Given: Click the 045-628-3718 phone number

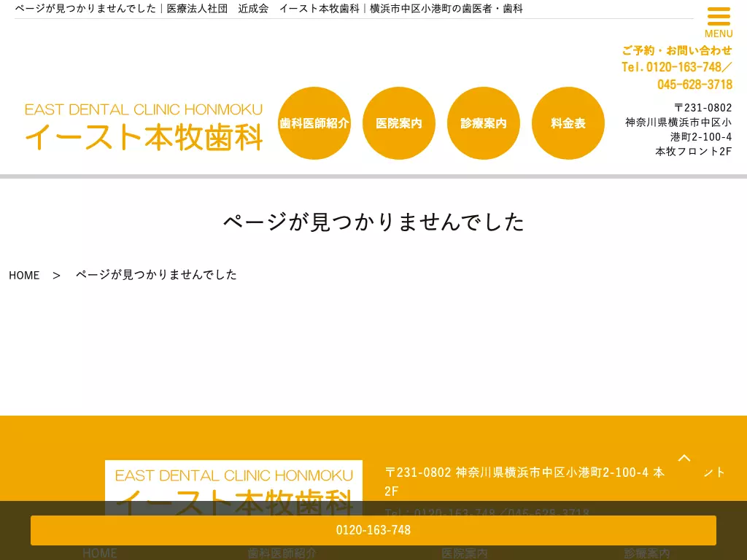Looking at the screenshot, I should pyautogui.click(x=694, y=85).
